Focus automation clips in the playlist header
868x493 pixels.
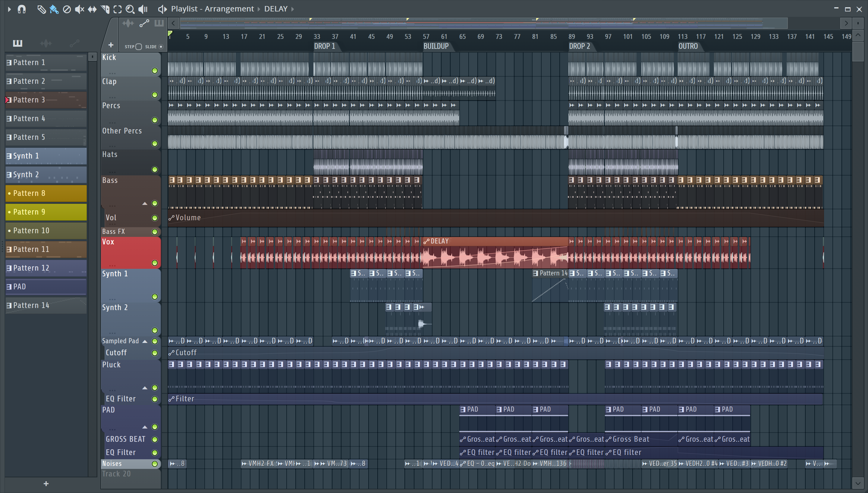coord(144,24)
